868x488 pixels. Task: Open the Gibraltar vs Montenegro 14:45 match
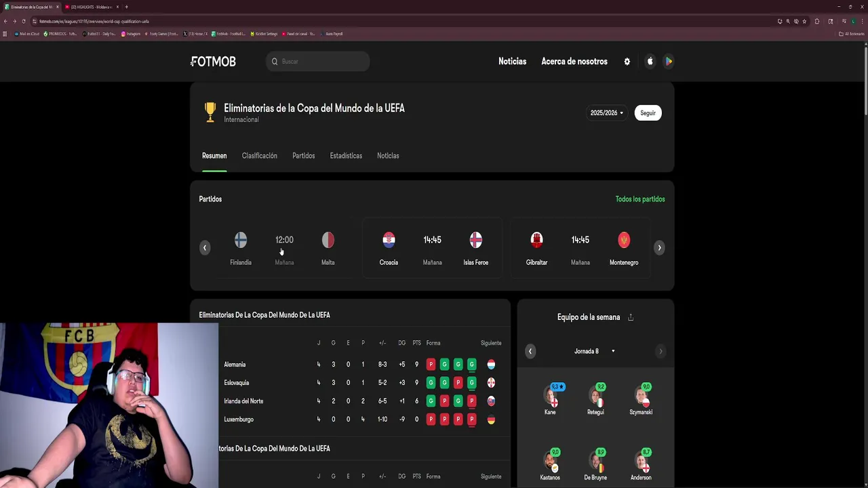580,248
